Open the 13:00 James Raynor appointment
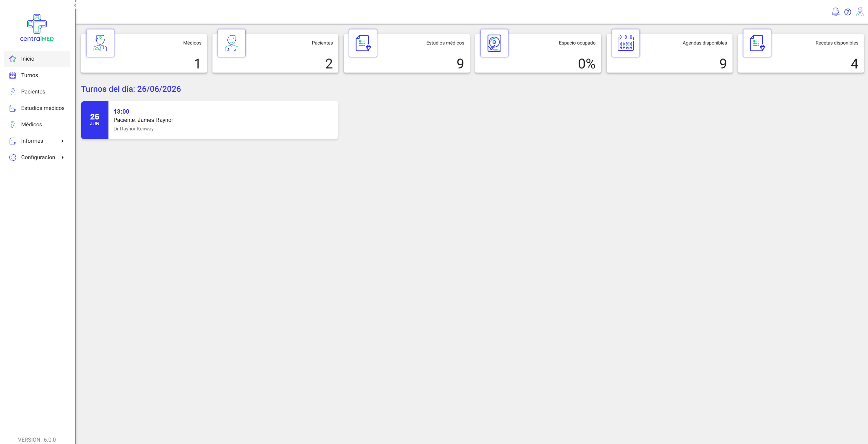868x444 pixels. click(x=210, y=120)
